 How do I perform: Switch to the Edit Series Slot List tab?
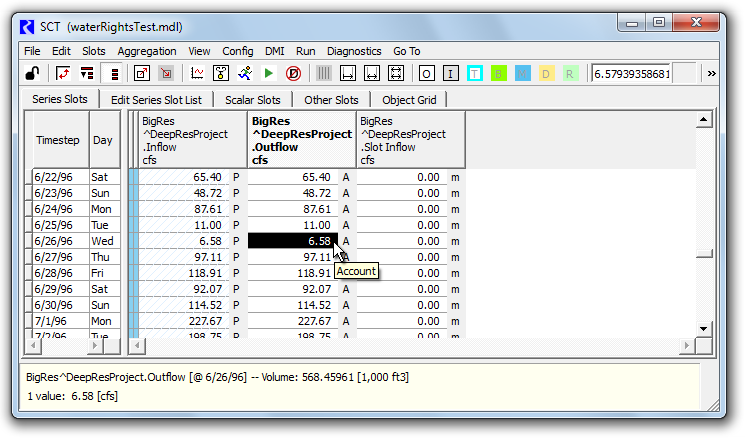(x=156, y=100)
